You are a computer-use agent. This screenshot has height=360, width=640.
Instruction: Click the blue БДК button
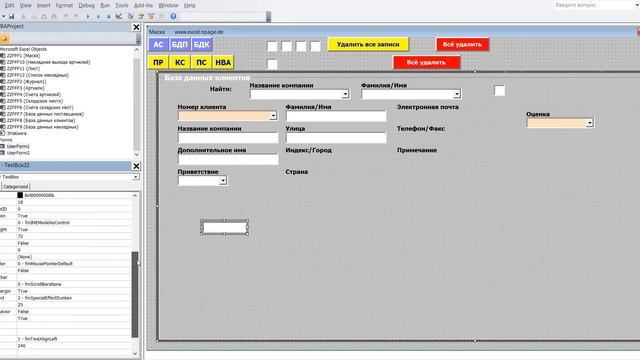pyautogui.click(x=201, y=44)
